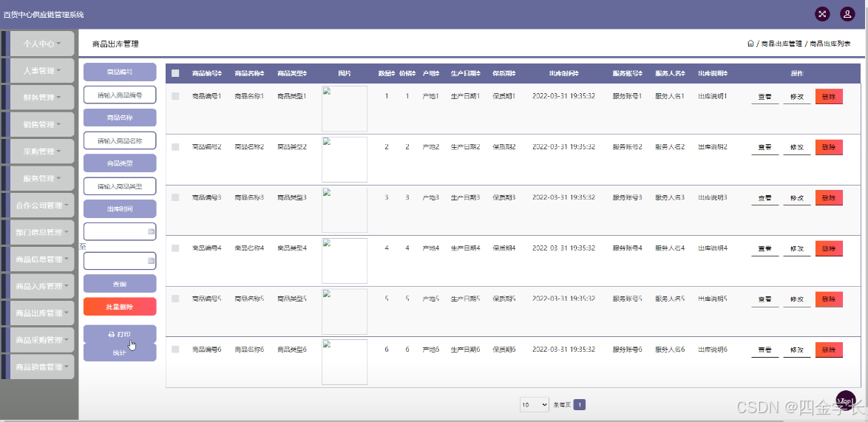Sort by 产地 column header

[431, 74]
